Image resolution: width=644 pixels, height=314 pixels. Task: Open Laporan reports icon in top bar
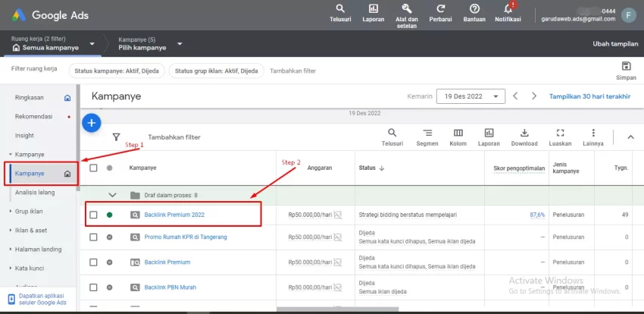[x=374, y=8]
